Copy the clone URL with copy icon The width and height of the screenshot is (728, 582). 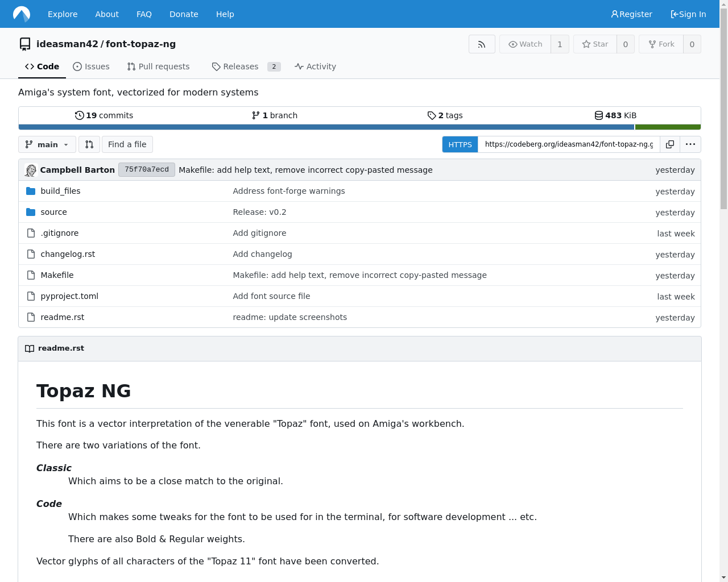pos(670,144)
